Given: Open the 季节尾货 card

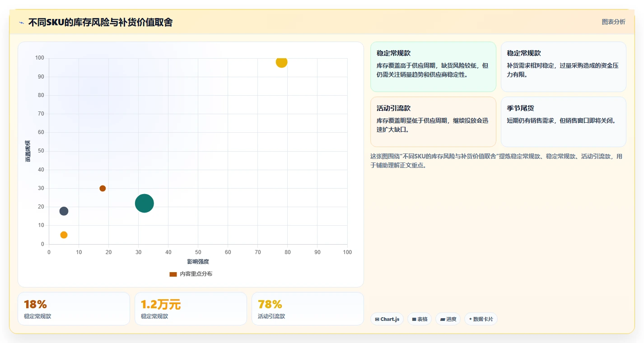Looking at the screenshot, I should coord(564,122).
